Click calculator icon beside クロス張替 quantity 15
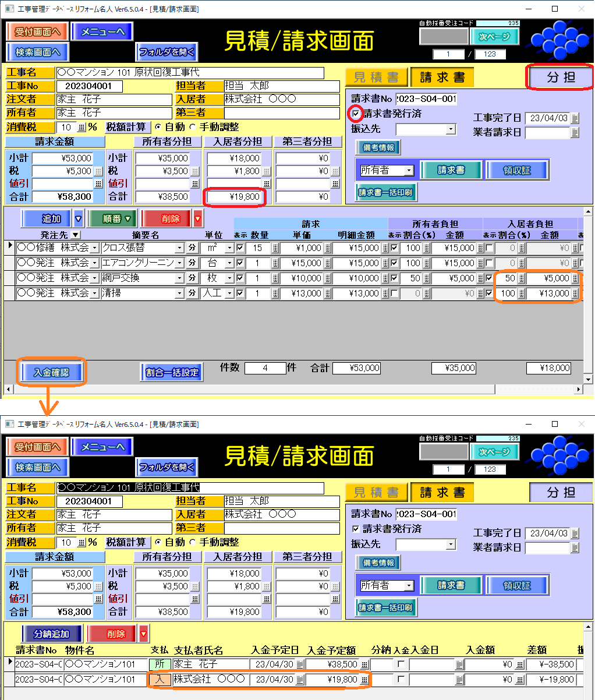Image resolution: width=595 pixels, height=700 pixels. point(275,248)
